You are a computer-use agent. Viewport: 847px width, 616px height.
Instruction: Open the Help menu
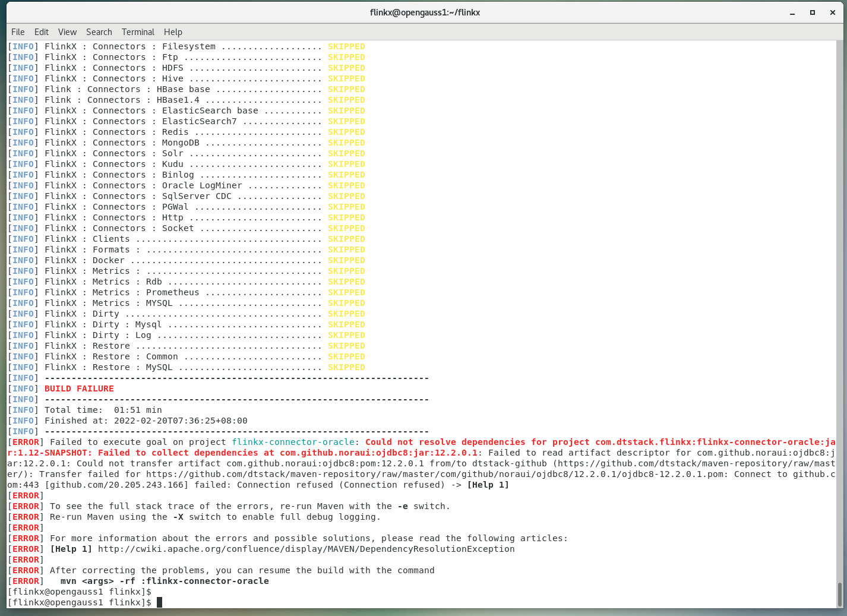173,32
